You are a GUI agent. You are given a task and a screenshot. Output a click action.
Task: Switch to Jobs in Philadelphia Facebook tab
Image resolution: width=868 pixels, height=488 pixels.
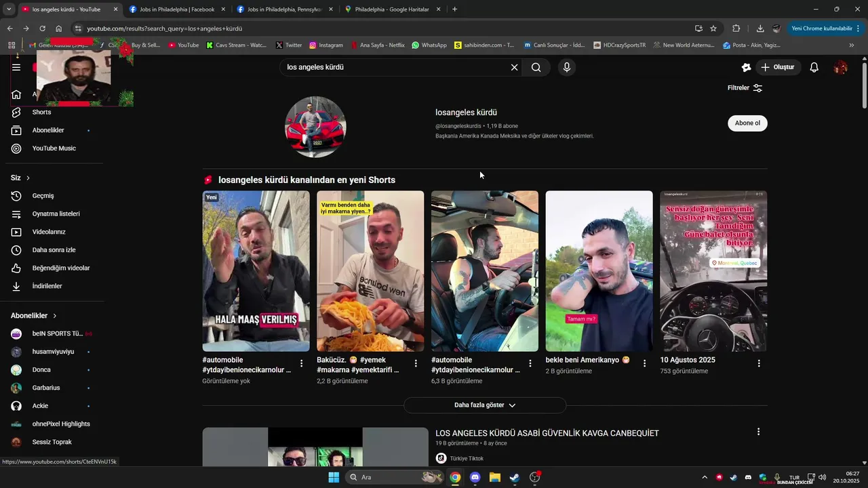(177, 9)
